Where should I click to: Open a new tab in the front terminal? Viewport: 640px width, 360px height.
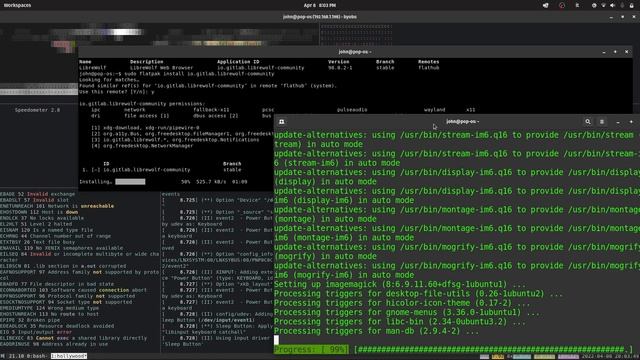tap(282, 122)
